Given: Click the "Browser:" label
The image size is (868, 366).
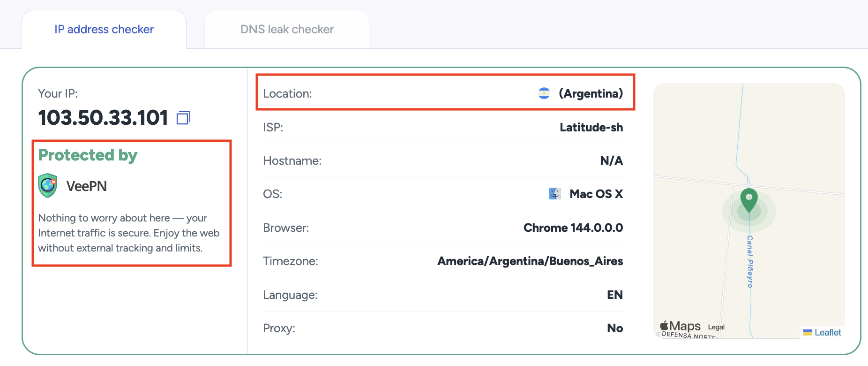Looking at the screenshot, I should pyautogui.click(x=286, y=228).
